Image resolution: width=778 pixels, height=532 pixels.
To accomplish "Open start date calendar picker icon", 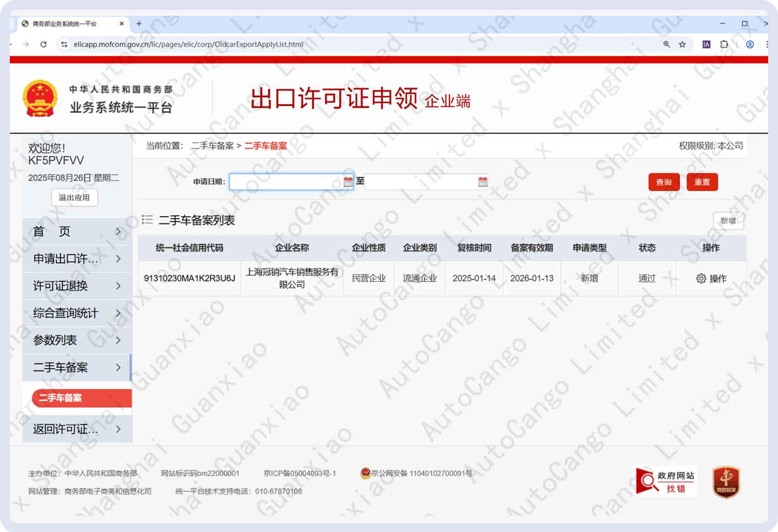I will [348, 182].
